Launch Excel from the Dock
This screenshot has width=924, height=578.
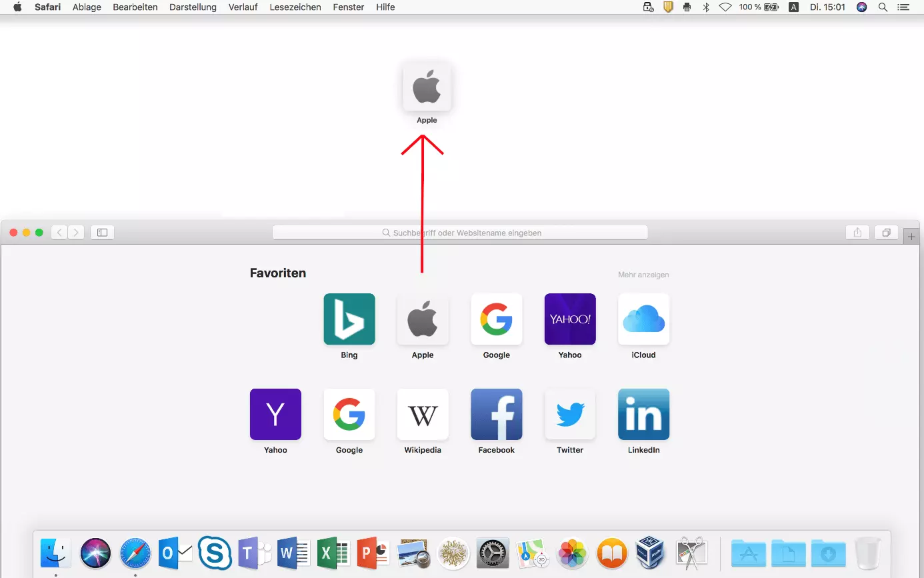[x=333, y=553]
